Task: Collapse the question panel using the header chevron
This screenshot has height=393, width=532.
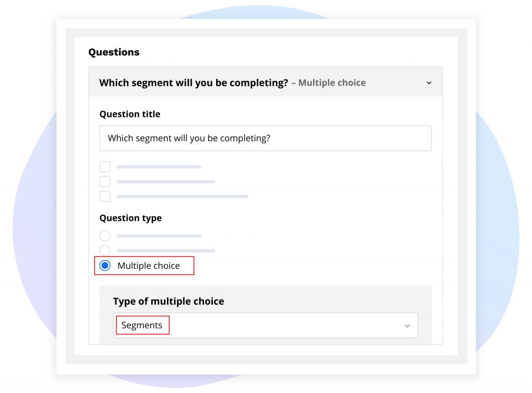Action: click(429, 83)
